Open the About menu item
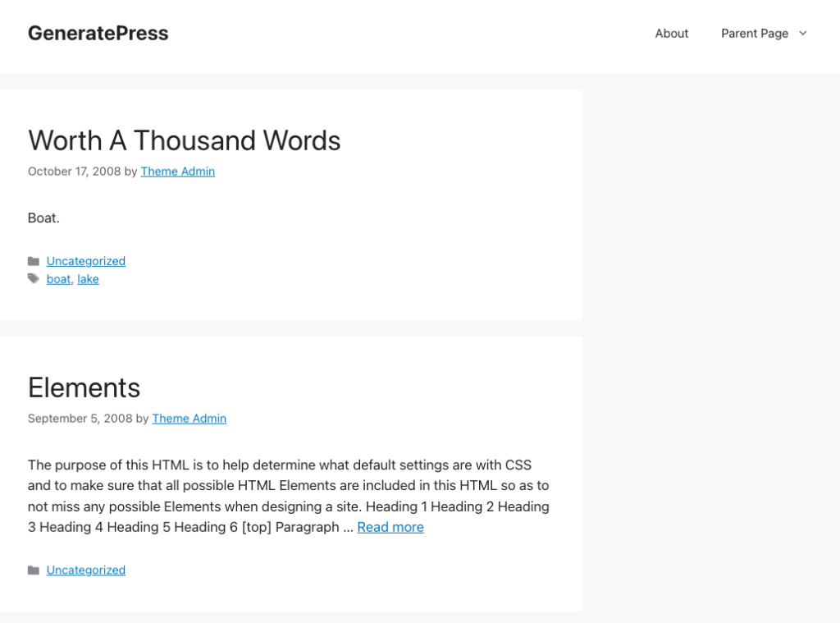 (671, 34)
